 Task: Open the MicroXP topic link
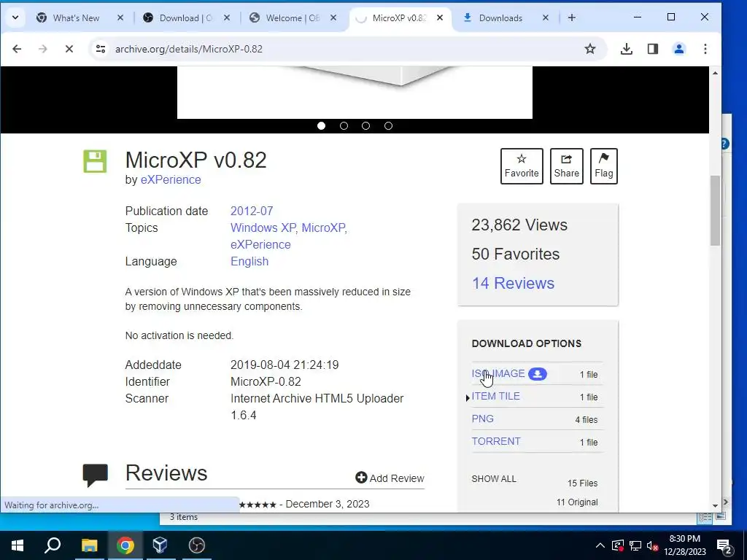point(323,227)
